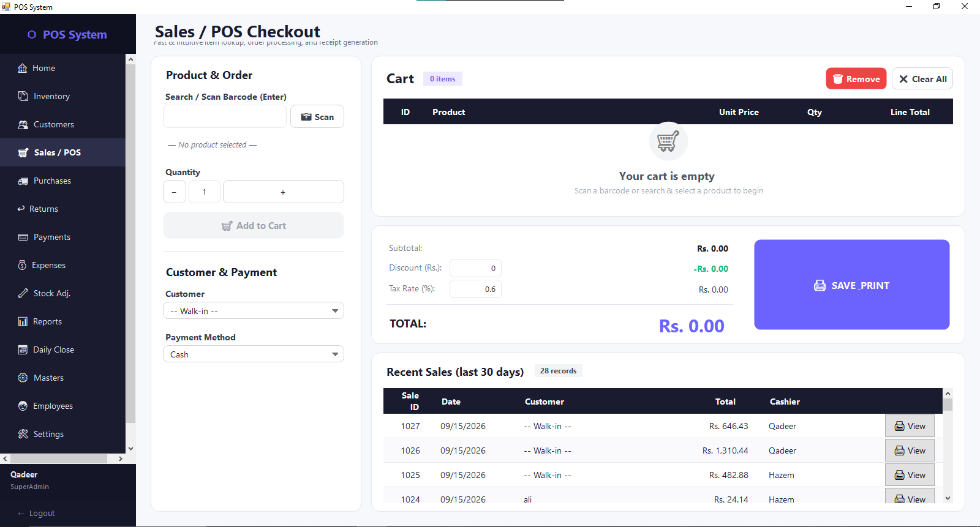Decrease quantity with the minus button
This screenshot has width=980, height=527.
[175, 192]
